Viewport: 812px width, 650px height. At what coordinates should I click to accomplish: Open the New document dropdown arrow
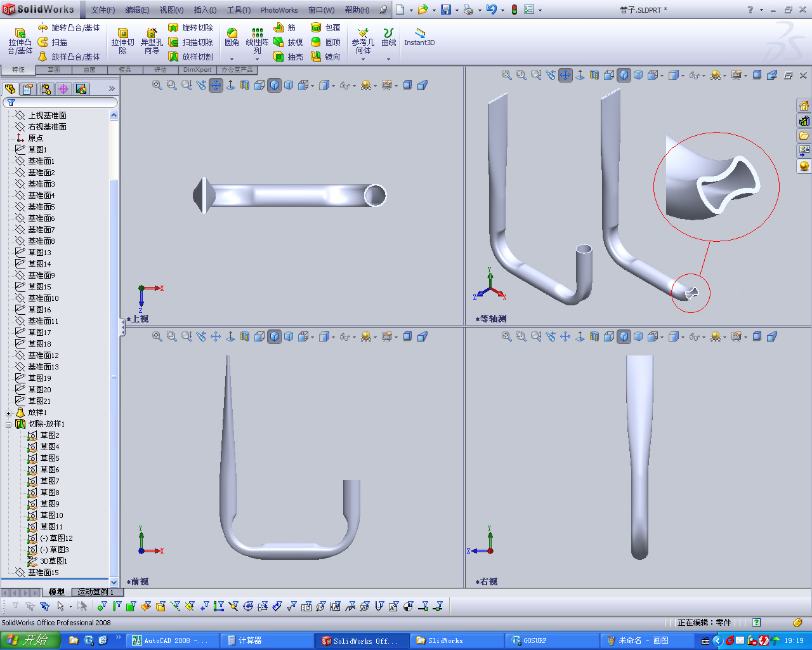410,10
